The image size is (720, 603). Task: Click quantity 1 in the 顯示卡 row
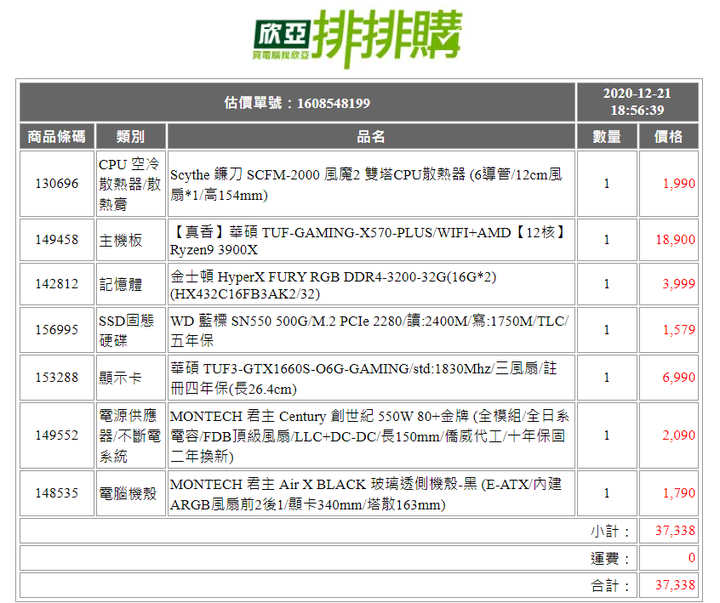coord(607,378)
